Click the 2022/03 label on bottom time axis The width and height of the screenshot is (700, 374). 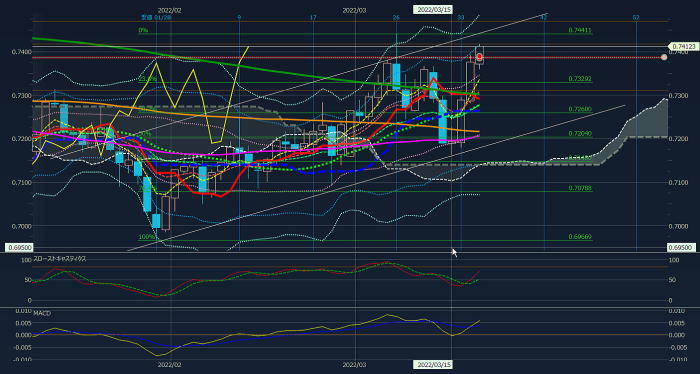pos(354,365)
